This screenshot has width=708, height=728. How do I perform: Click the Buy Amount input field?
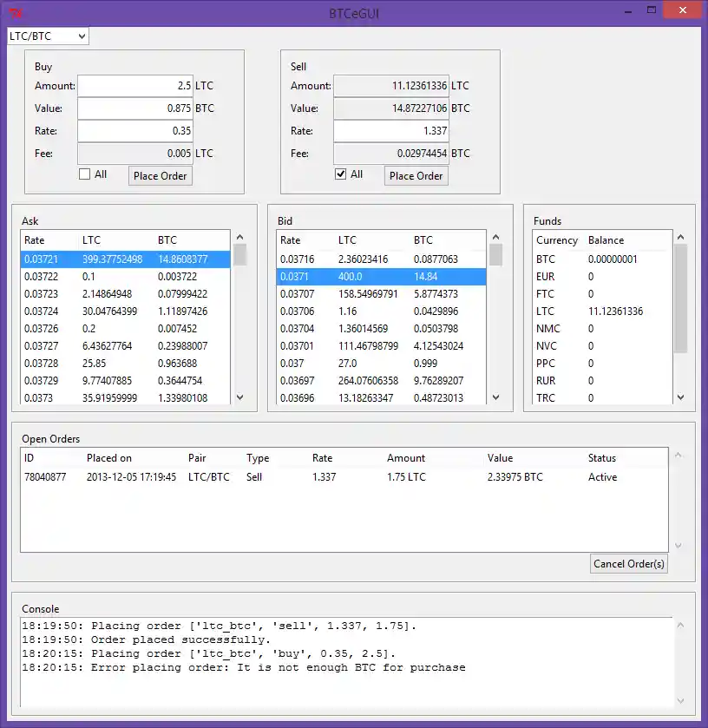pyautogui.click(x=135, y=86)
